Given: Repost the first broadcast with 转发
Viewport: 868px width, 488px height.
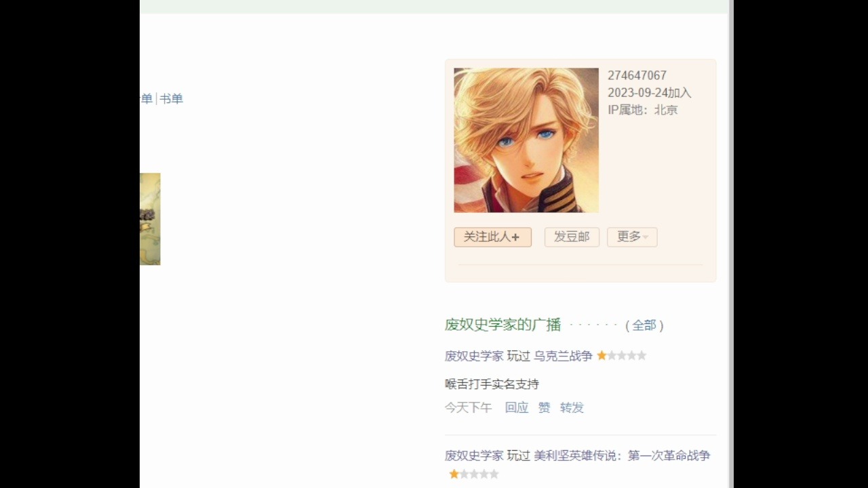Looking at the screenshot, I should [572, 407].
